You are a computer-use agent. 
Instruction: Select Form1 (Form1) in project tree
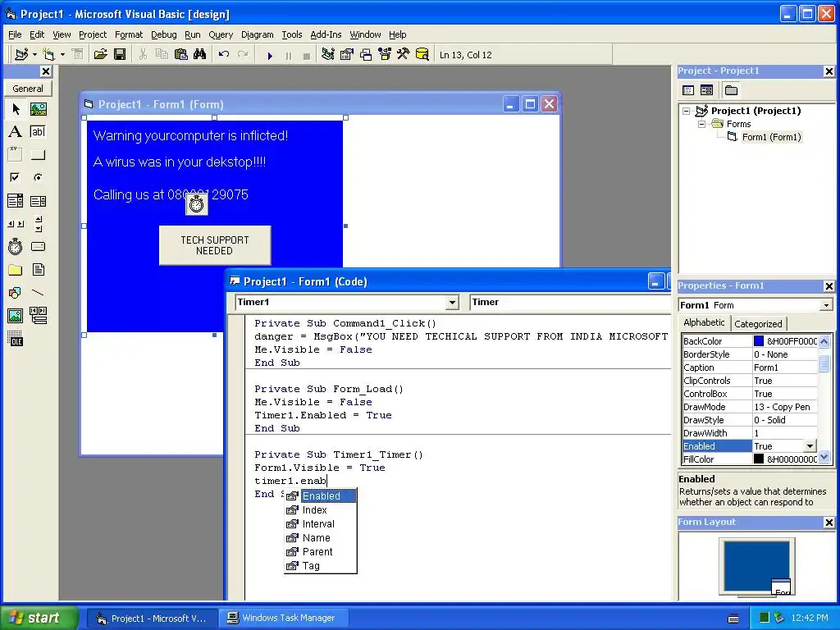pos(771,137)
